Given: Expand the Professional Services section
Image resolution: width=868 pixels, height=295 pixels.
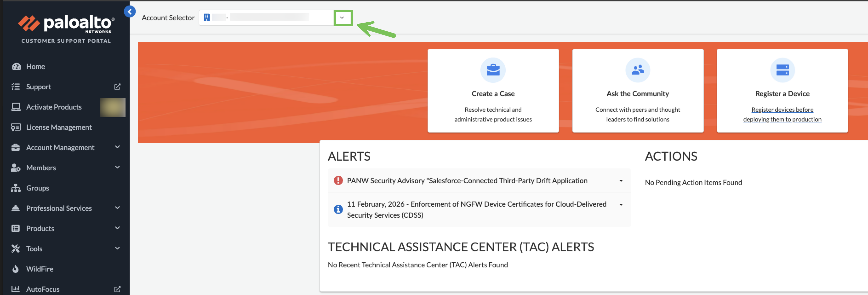Looking at the screenshot, I should click(x=117, y=208).
